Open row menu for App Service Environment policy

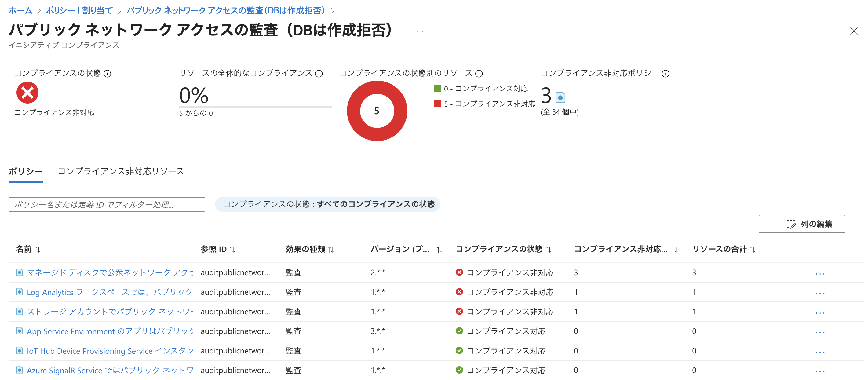[820, 332]
